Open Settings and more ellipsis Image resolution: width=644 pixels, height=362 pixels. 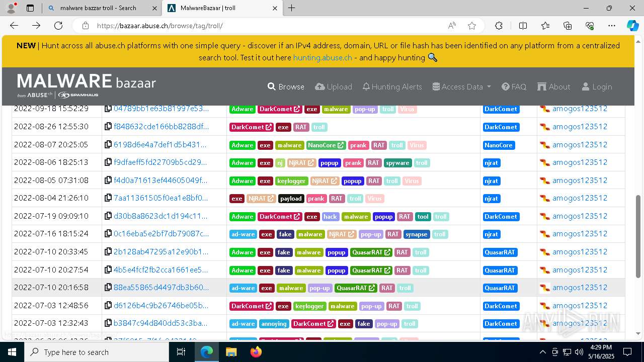coord(612,26)
